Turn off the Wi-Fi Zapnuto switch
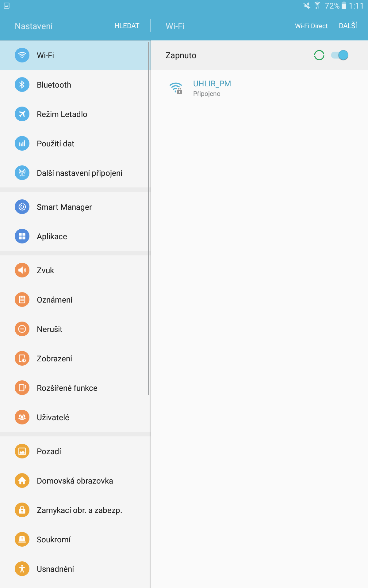The height and width of the screenshot is (588, 368). (340, 55)
